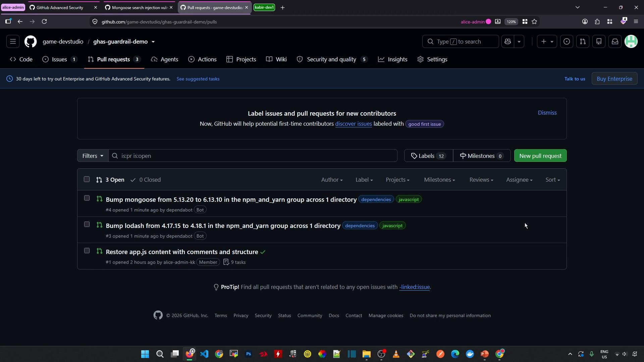Show the 0 Closed pull requests
Viewport: 644px width, 362px height.
[146, 180]
